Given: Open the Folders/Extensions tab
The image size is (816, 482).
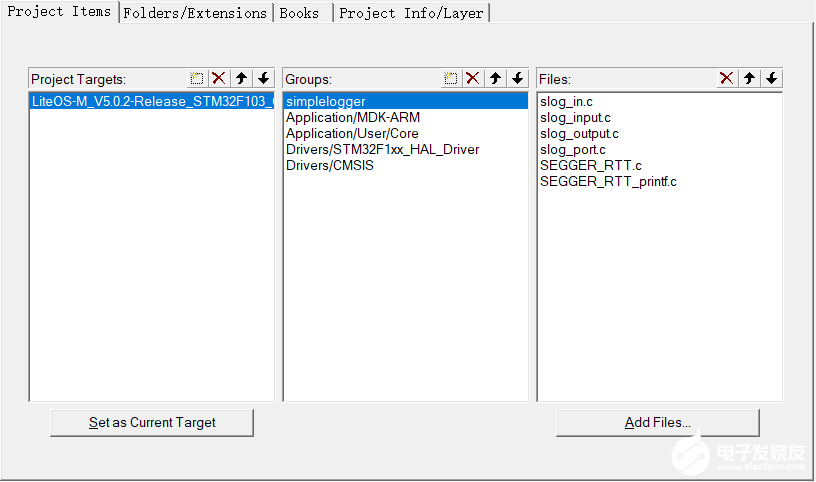Looking at the screenshot, I should point(195,13).
